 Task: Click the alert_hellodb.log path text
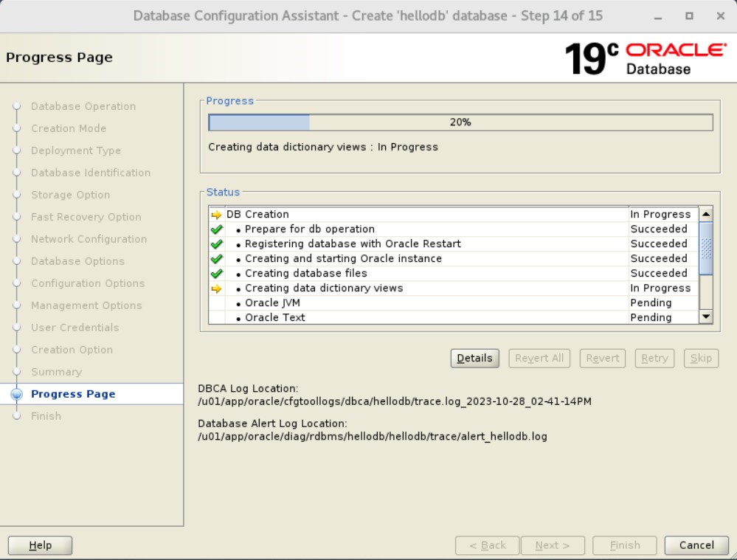click(373, 436)
